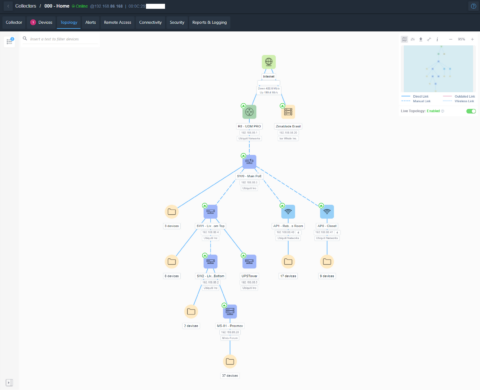Expand extra IPs on the Closet access point
The image size is (480, 390).
click(x=337, y=232)
